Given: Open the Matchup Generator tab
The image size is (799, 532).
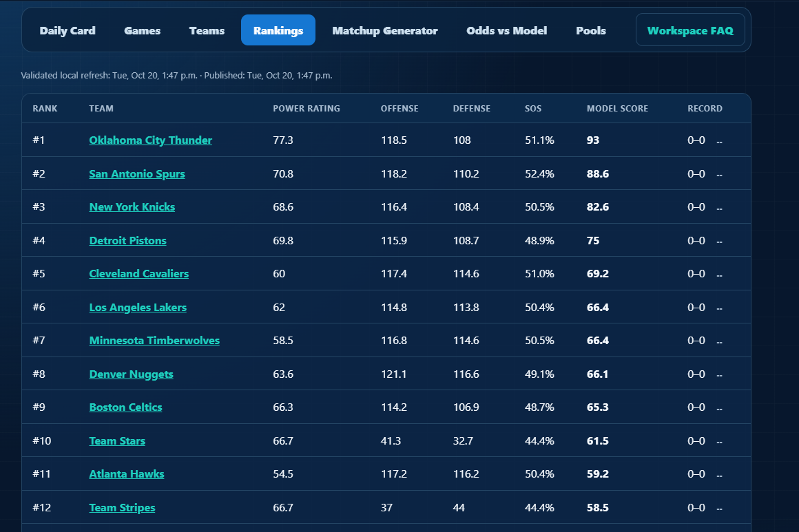Looking at the screenshot, I should pyautogui.click(x=385, y=30).
